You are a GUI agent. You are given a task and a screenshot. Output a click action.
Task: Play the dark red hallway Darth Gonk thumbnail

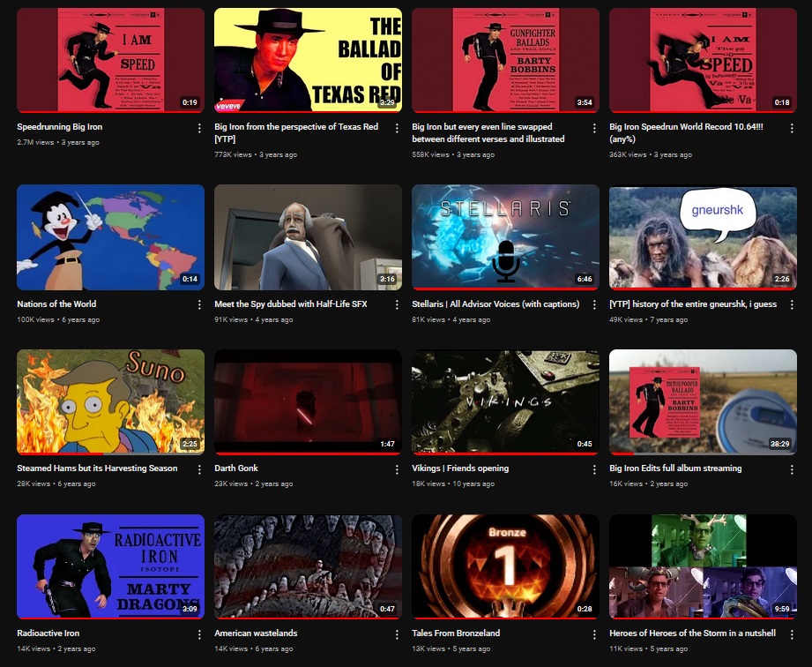click(308, 402)
